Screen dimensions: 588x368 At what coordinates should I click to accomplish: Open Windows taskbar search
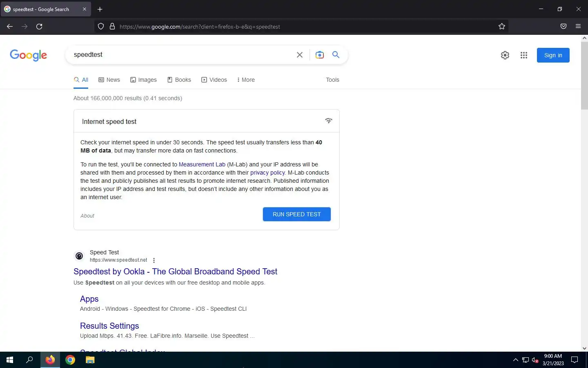(29, 360)
